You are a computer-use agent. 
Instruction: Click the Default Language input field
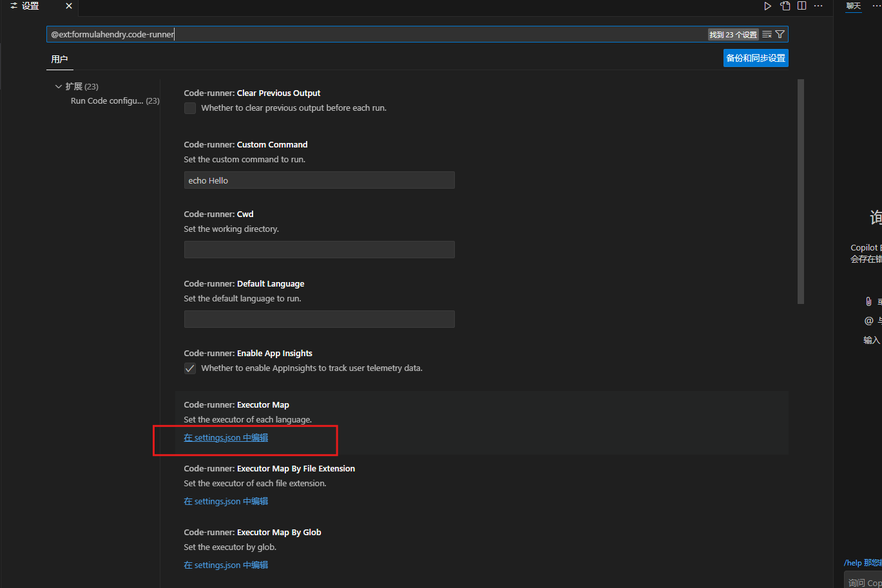click(320, 319)
